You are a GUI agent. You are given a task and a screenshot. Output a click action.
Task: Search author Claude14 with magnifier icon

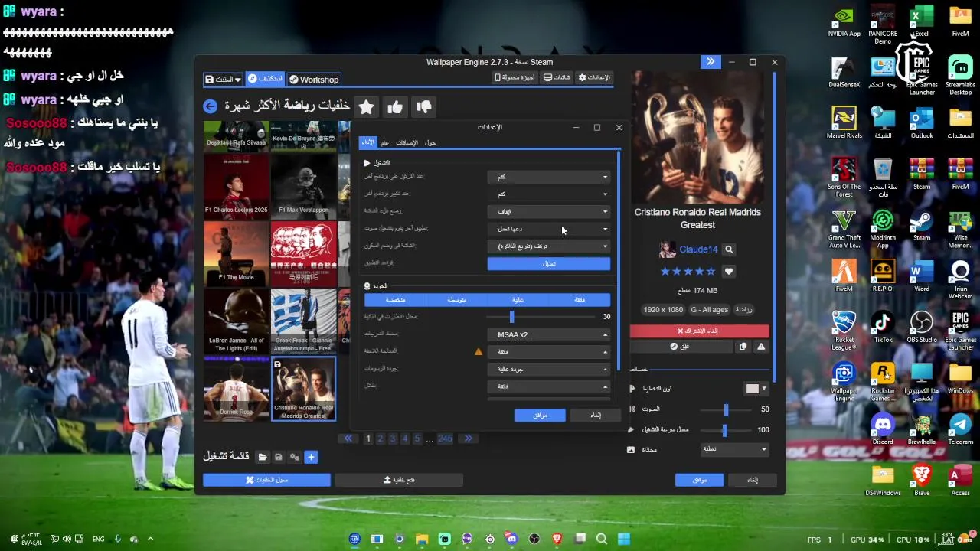pyautogui.click(x=729, y=249)
